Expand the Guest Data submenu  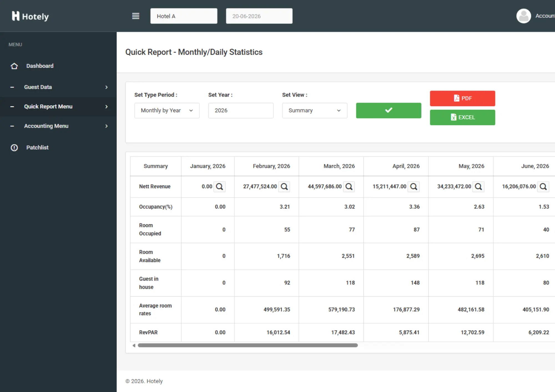click(58, 87)
